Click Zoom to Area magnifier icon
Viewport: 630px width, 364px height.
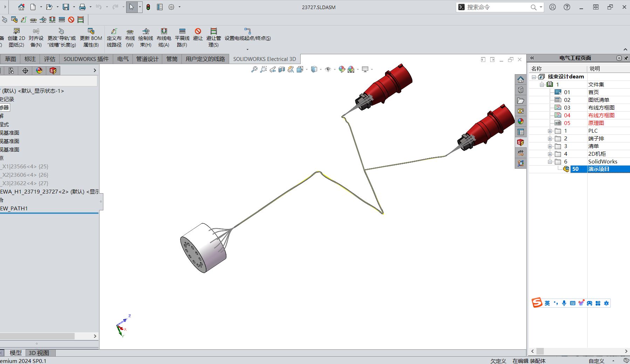click(x=263, y=69)
